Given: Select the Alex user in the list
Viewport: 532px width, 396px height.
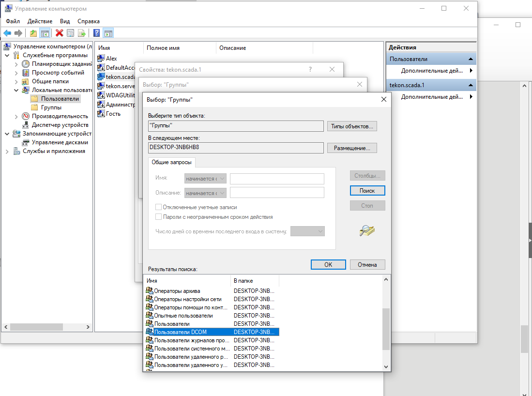Looking at the screenshot, I should (111, 59).
